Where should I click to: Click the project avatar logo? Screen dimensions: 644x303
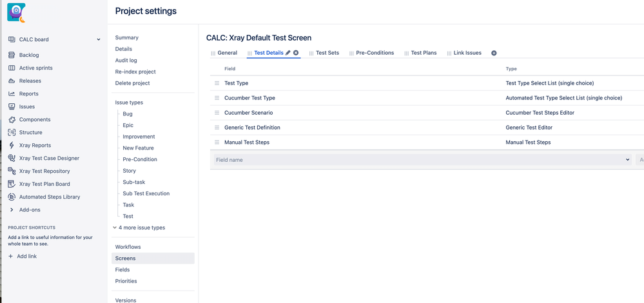(16, 12)
